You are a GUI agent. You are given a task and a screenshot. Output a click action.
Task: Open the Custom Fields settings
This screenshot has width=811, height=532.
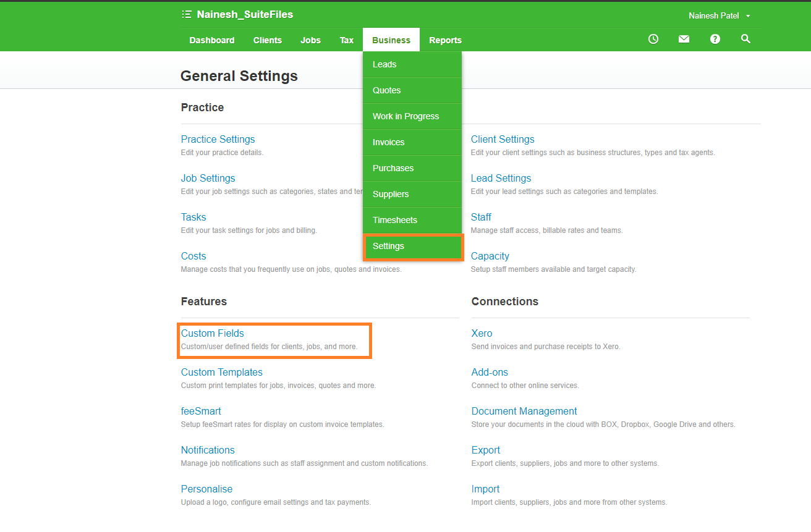(x=212, y=333)
